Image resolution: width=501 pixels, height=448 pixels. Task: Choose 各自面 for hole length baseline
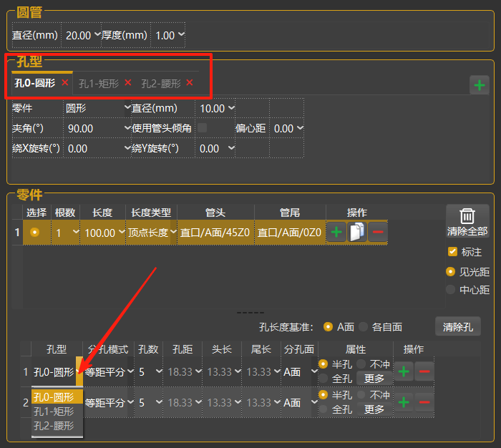(x=364, y=326)
